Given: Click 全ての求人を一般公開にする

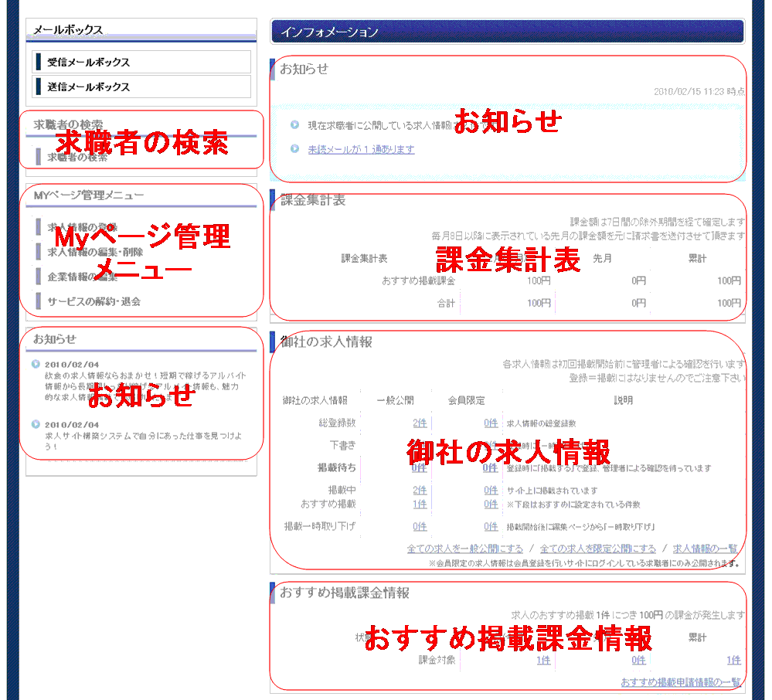Looking at the screenshot, I should [464, 549].
